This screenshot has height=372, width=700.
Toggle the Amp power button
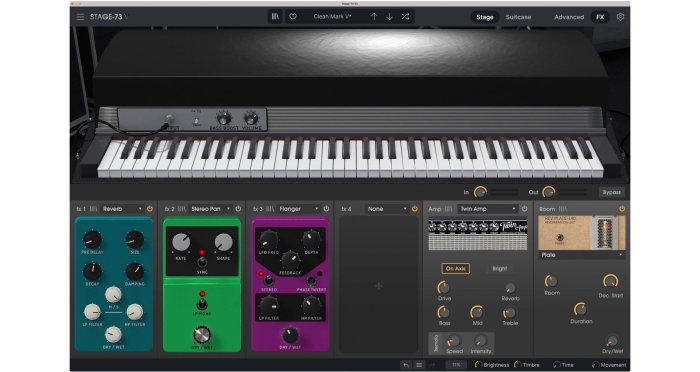click(525, 209)
